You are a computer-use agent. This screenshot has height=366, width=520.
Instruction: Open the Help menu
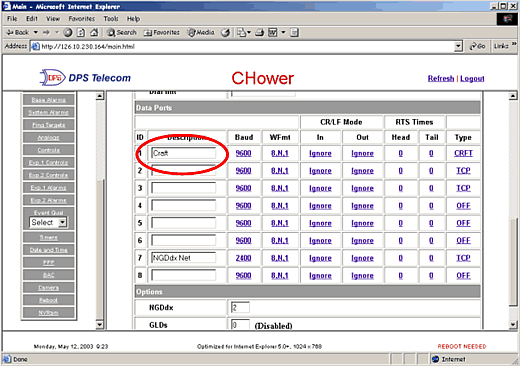click(x=133, y=19)
